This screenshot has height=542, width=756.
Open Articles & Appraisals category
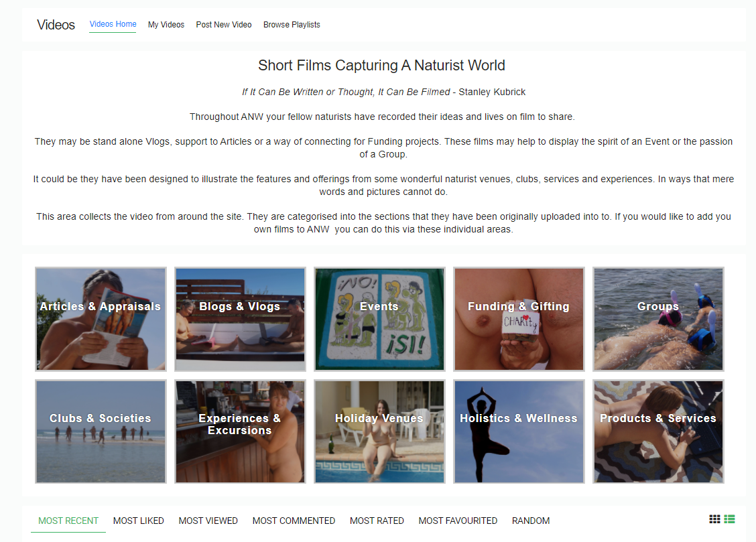[x=101, y=319]
